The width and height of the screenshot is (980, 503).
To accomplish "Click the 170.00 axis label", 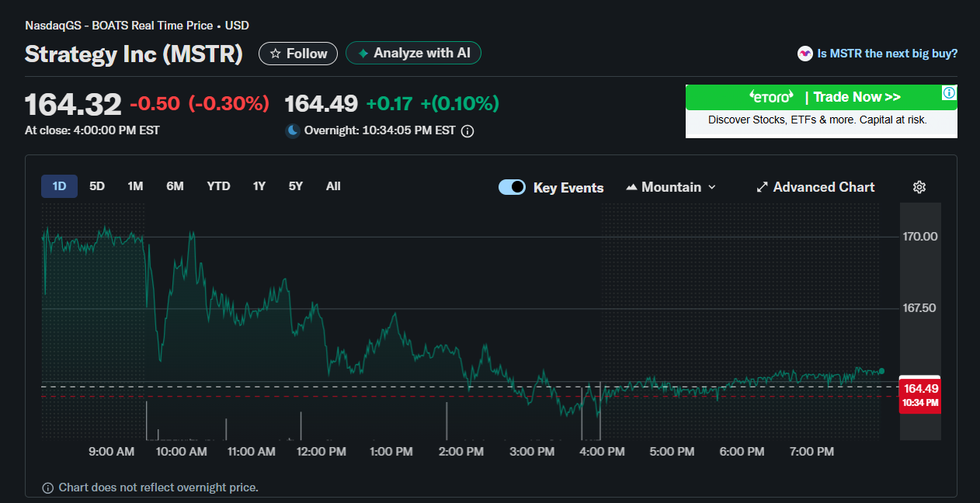I will pyautogui.click(x=920, y=236).
